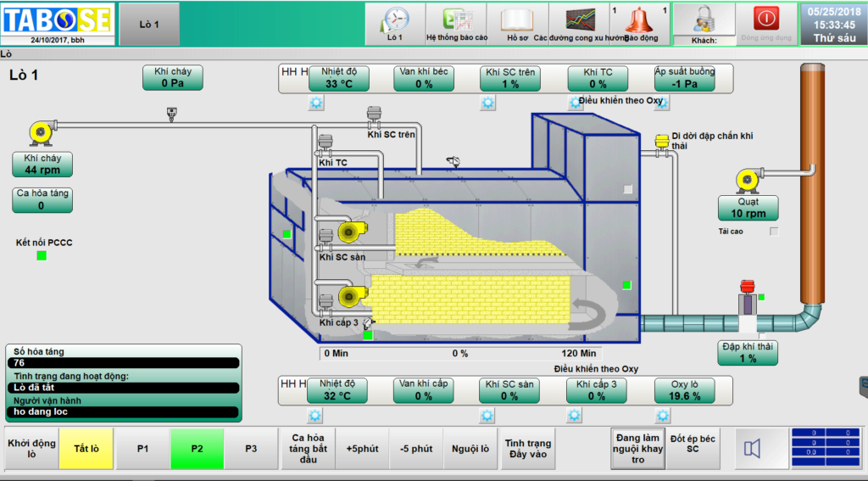The height and width of the screenshot is (481, 868).
Task: Select the P2 program
Action: pyautogui.click(x=197, y=449)
